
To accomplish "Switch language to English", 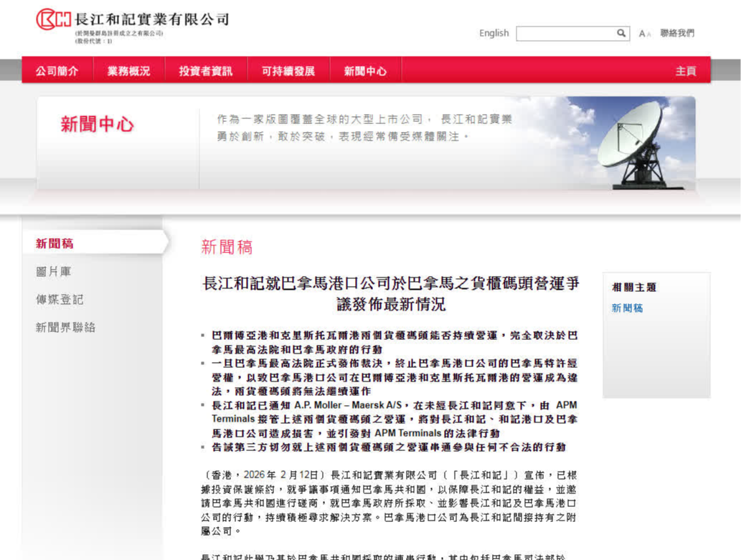I will pos(494,33).
